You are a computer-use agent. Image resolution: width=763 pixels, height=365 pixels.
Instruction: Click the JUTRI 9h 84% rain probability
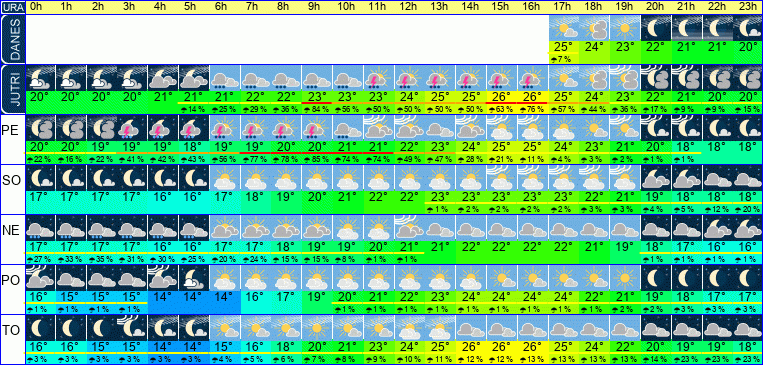(317, 110)
